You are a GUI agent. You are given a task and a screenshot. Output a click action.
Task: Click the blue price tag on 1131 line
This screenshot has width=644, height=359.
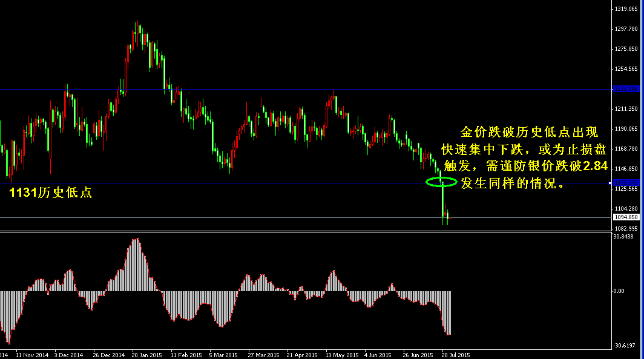click(626, 183)
